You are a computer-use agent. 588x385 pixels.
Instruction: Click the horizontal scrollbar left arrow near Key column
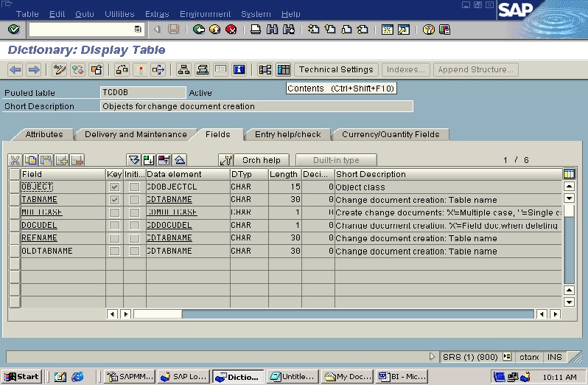112,314
